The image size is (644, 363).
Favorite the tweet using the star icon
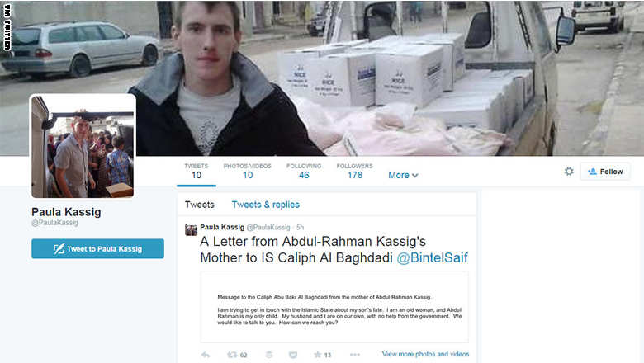318,355
